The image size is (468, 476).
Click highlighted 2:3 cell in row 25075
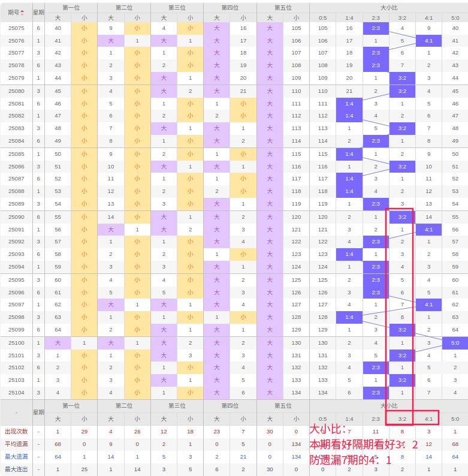pyautogui.click(x=376, y=28)
